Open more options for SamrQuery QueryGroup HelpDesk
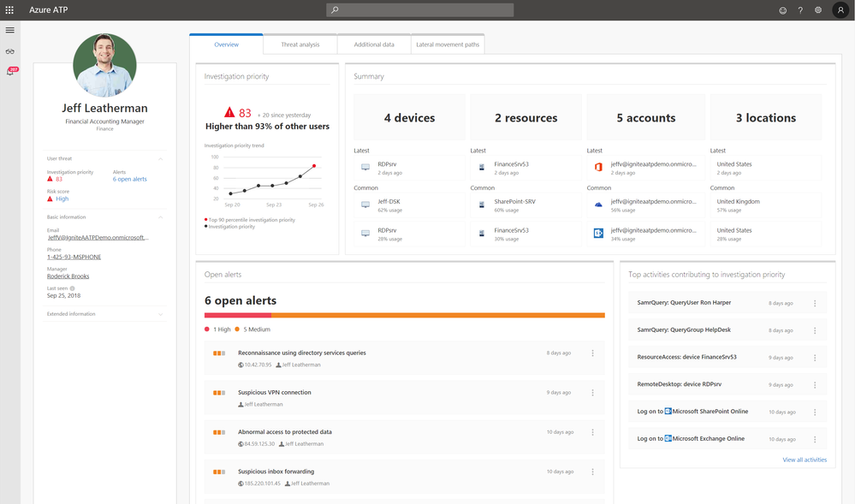 click(815, 330)
